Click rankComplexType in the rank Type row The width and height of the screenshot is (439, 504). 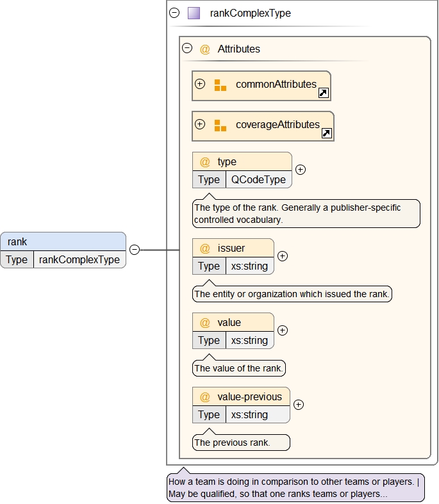79,259
